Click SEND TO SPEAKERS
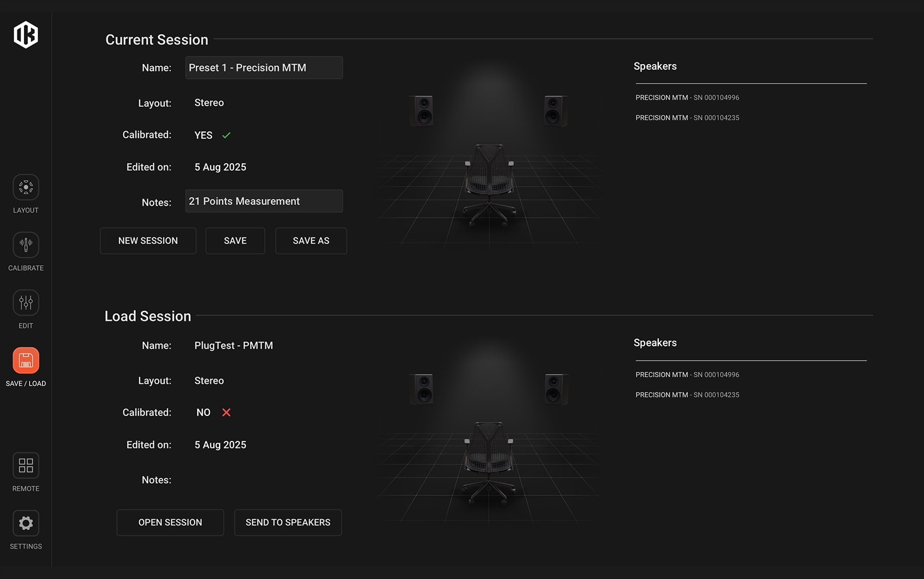This screenshot has width=924, height=579. click(x=288, y=522)
